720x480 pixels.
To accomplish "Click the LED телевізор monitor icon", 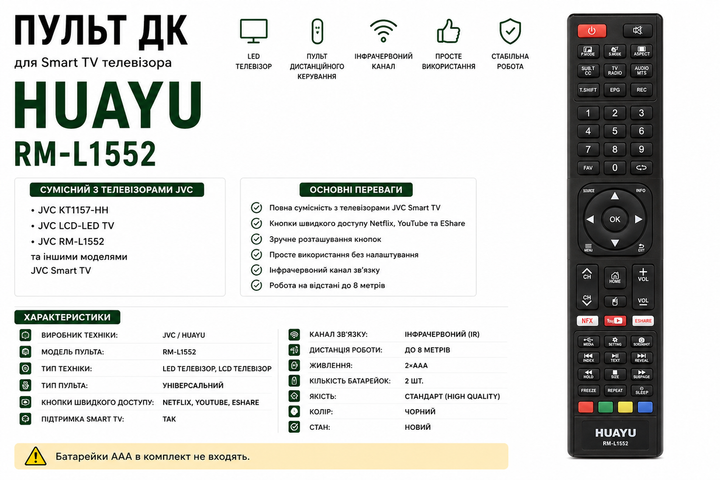I will (x=253, y=31).
